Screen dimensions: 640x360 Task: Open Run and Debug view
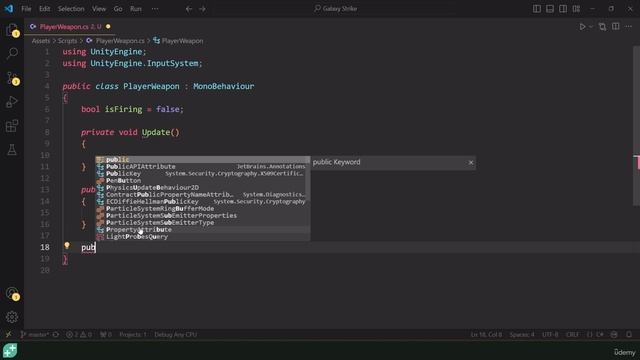[x=12, y=101]
